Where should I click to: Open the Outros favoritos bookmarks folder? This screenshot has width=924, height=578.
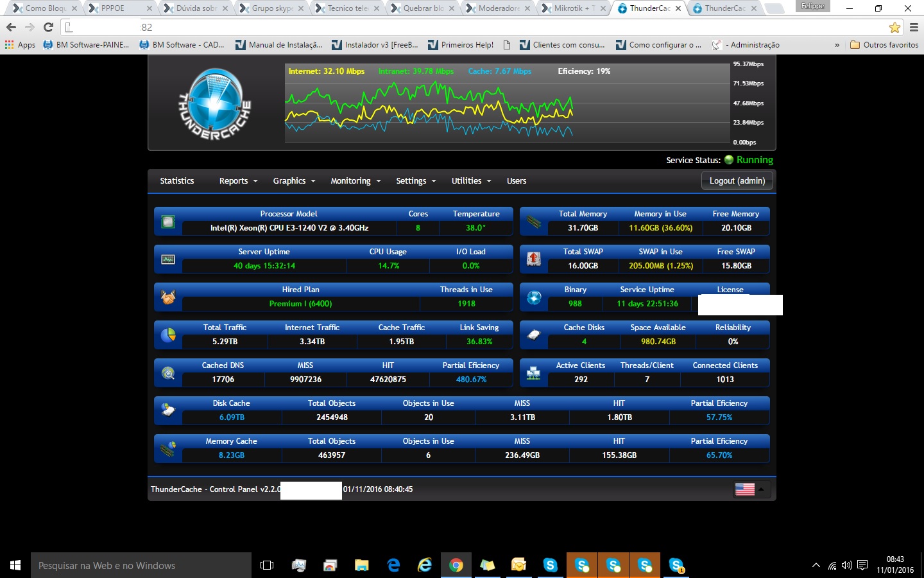pyautogui.click(x=884, y=45)
